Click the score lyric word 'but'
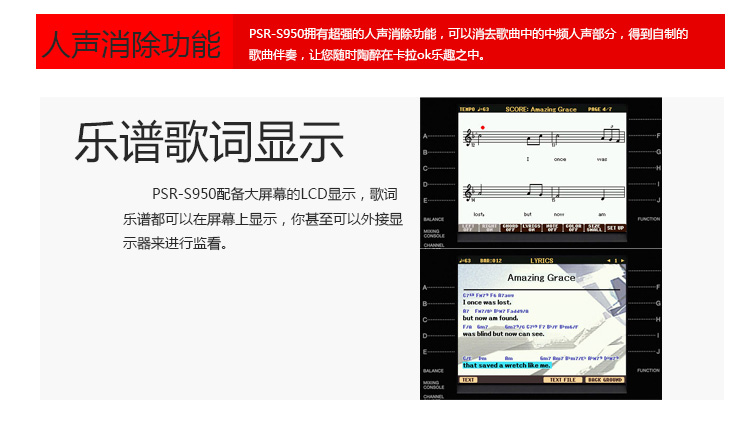Screen dimensions: 750x424 pyautogui.click(x=527, y=214)
